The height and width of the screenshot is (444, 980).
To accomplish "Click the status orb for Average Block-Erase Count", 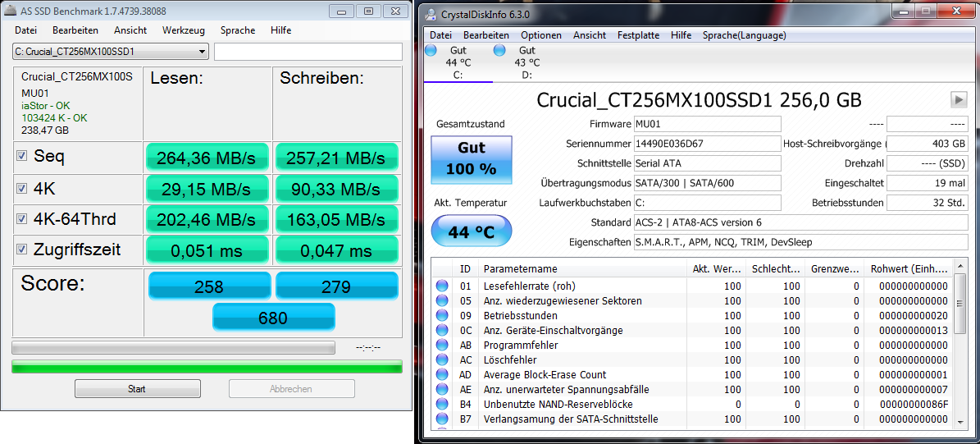I will tap(442, 374).
